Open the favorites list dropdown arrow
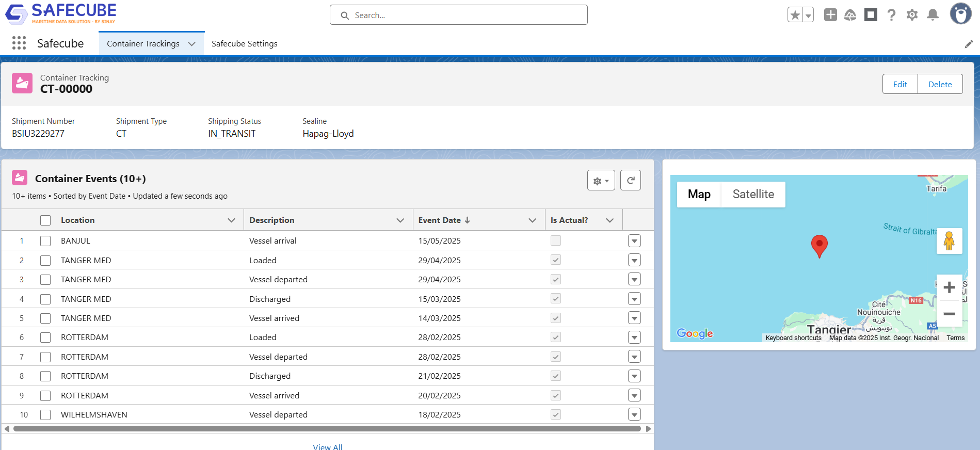The height and width of the screenshot is (450, 980). coord(809,15)
